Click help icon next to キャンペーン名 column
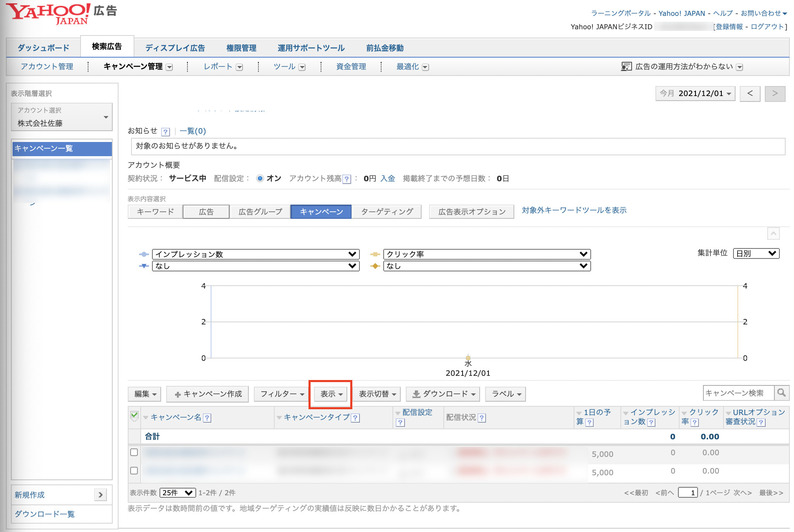Image resolution: width=794 pixels, height=532 pixels. tap(207, 418)
